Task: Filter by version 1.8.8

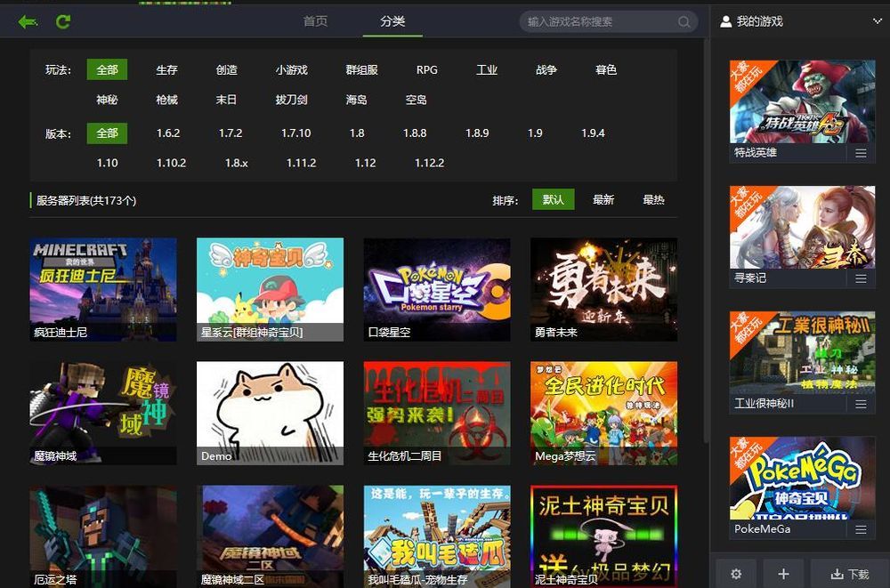Action: click(x=415, y=133)
